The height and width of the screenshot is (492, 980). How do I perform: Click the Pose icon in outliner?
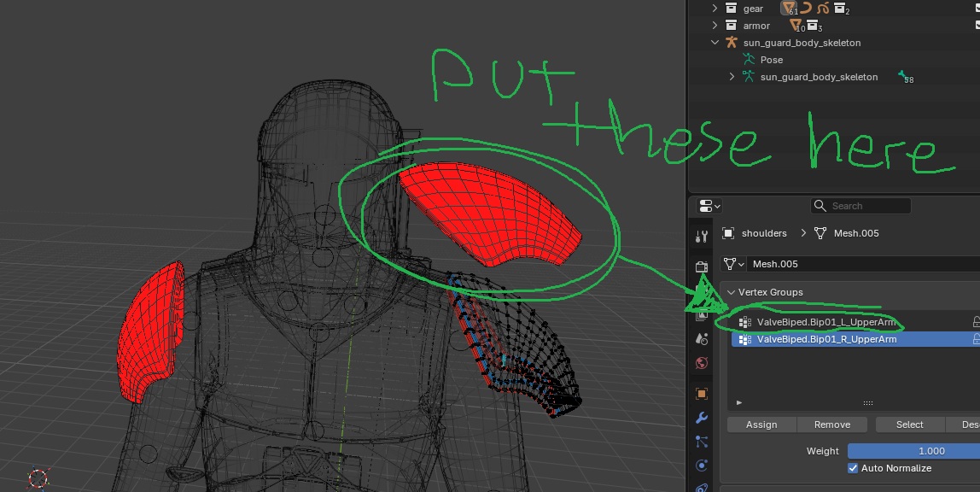[748, 60]
